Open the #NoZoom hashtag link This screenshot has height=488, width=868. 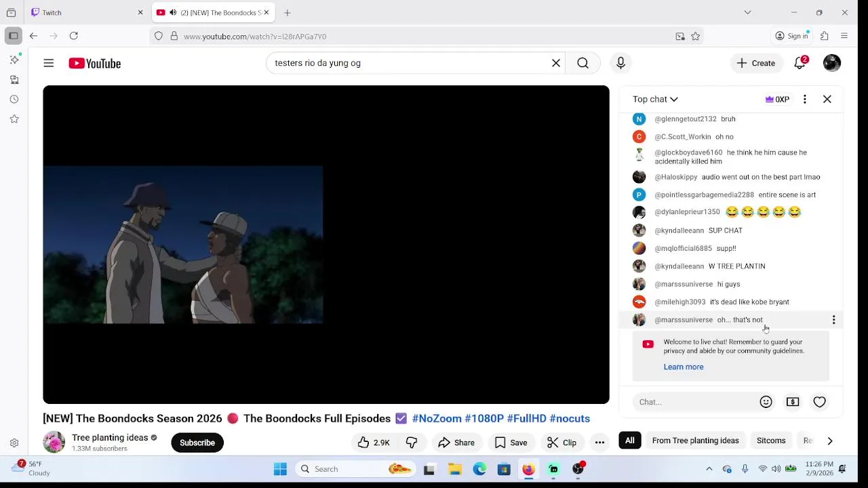tap(437, 418)
